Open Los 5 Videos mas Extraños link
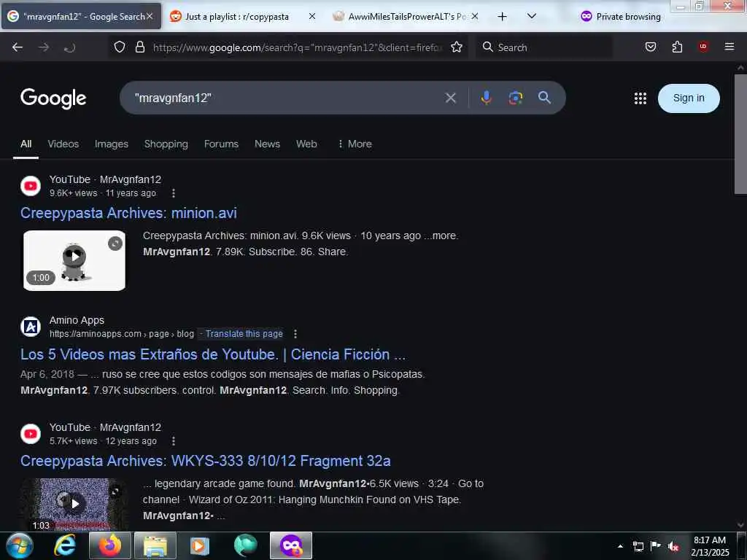The height and width of the screenshot is (560, 747). click(x=213, y=354)
